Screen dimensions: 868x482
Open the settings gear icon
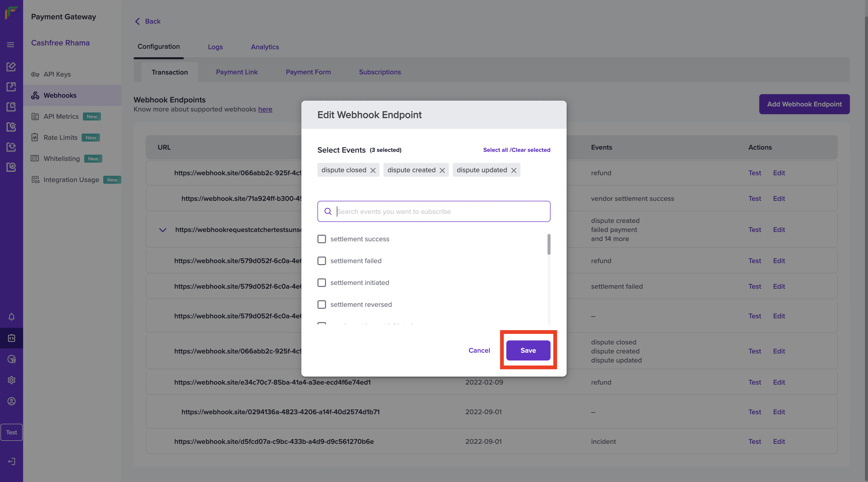12,380
